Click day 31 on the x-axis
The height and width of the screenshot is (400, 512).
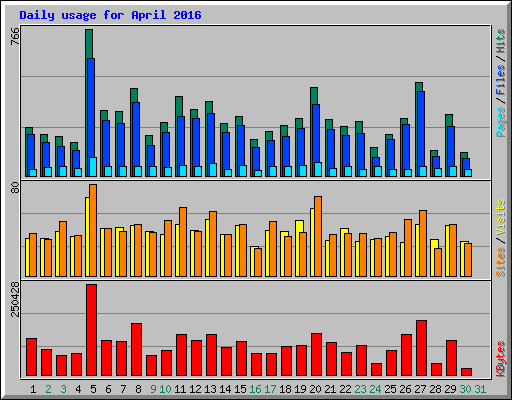(480, 389)
